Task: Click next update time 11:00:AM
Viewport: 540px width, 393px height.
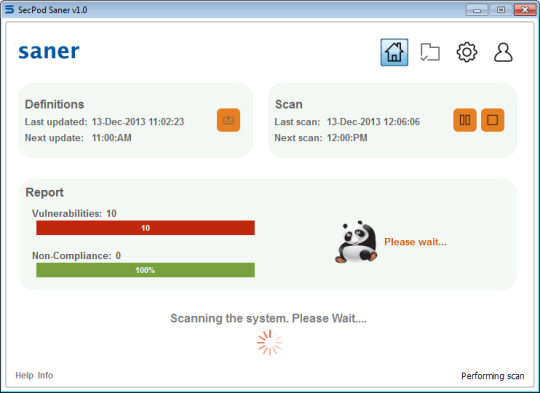Action: click(112, 138)
